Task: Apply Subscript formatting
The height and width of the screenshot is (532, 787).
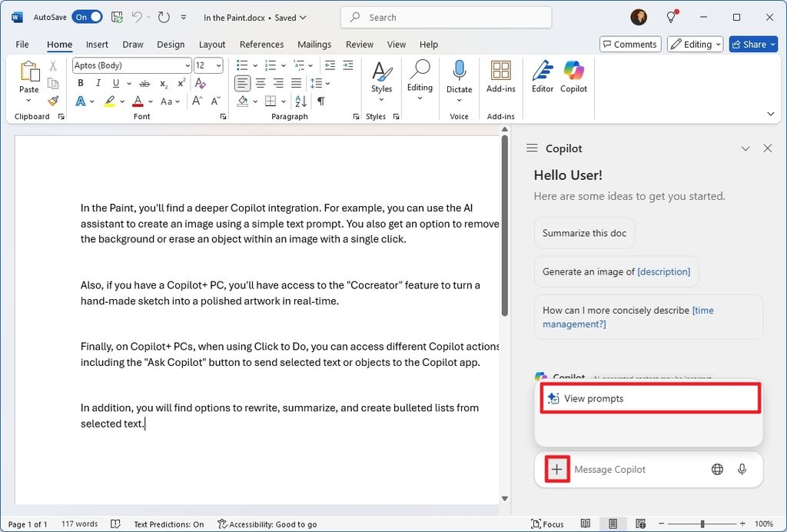Action: (x=164, y=83)
